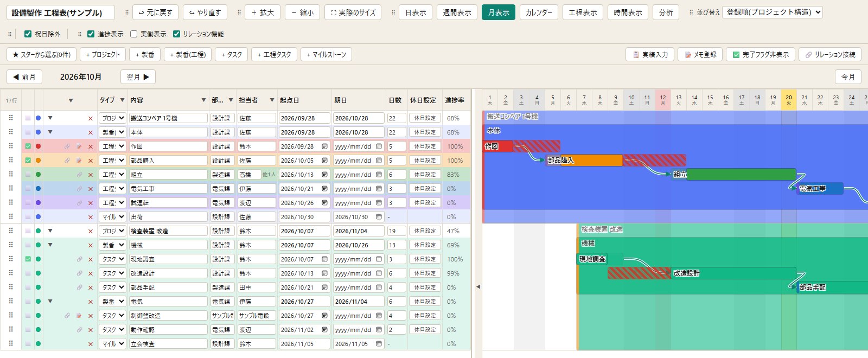This screenshot has width=868, height=358.
Task: Collapse the 搬送コンベア 1号機 project
Action: click(50, 118)
